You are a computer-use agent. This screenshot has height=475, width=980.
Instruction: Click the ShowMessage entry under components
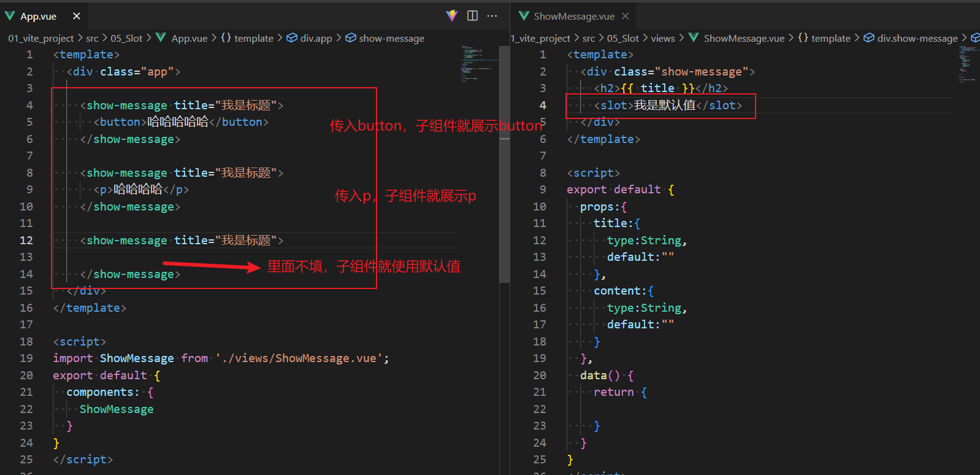tap(117, 409)
